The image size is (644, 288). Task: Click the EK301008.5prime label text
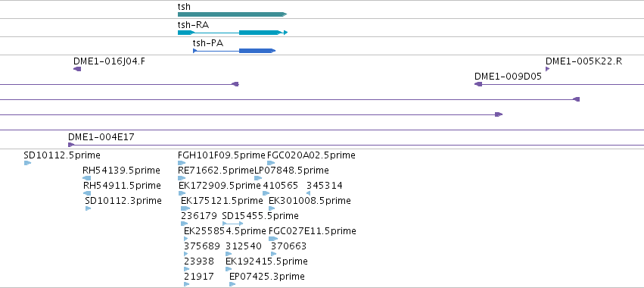coord(310,201)
